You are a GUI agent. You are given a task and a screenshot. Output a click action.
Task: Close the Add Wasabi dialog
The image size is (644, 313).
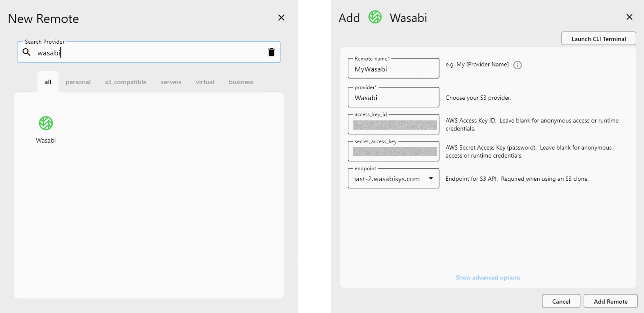point(629,17)
